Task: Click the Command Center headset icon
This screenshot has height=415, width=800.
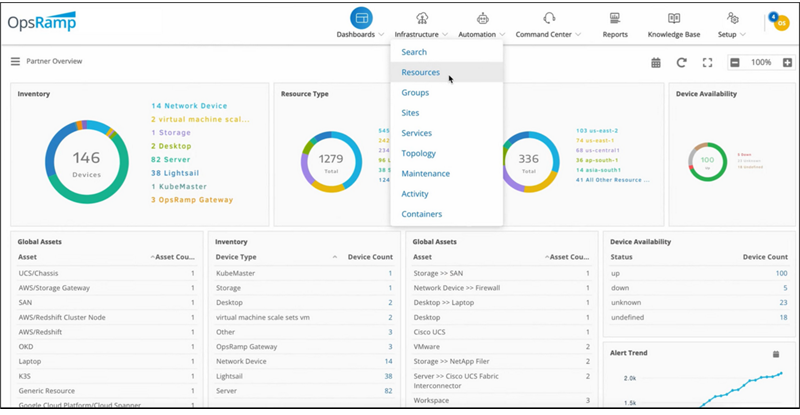Action: pos(549,18)
